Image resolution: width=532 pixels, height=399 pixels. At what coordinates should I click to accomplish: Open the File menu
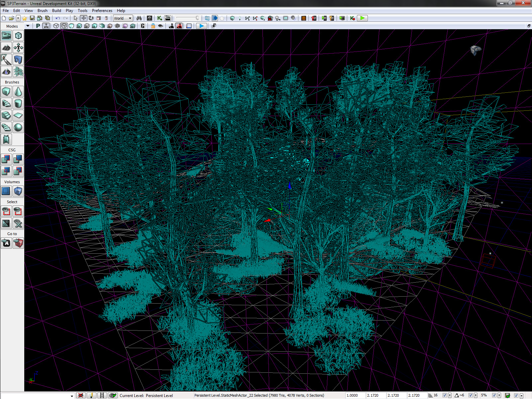pos(6,11)
